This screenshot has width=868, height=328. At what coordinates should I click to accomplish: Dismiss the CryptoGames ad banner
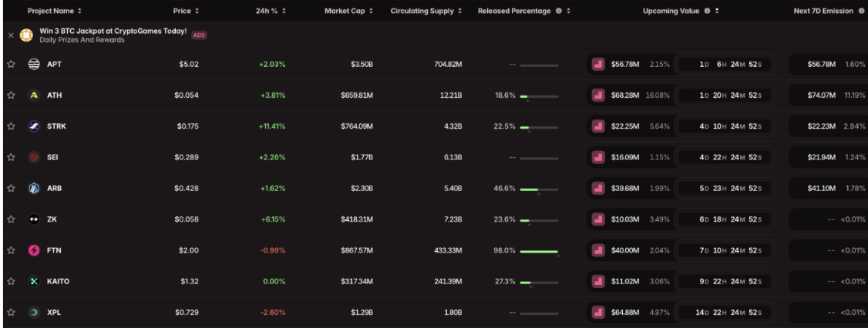[x=11, y=35]
